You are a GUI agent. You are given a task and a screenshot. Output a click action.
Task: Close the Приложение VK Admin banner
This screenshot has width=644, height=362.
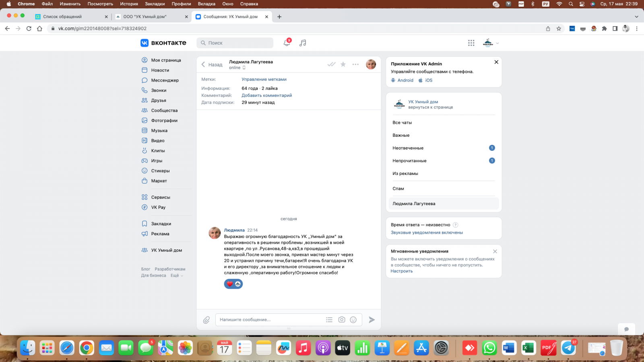tap(496, 62)
